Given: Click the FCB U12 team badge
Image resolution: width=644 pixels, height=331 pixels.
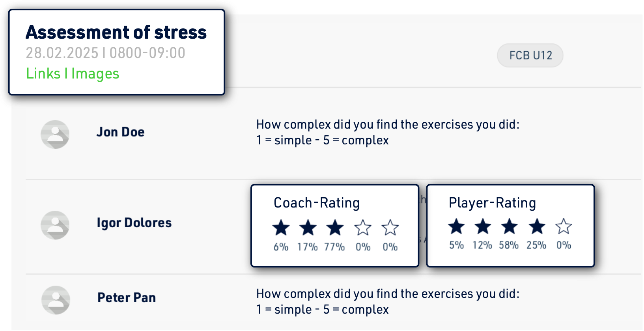Looking at the screenshot, I should [530, 55].
